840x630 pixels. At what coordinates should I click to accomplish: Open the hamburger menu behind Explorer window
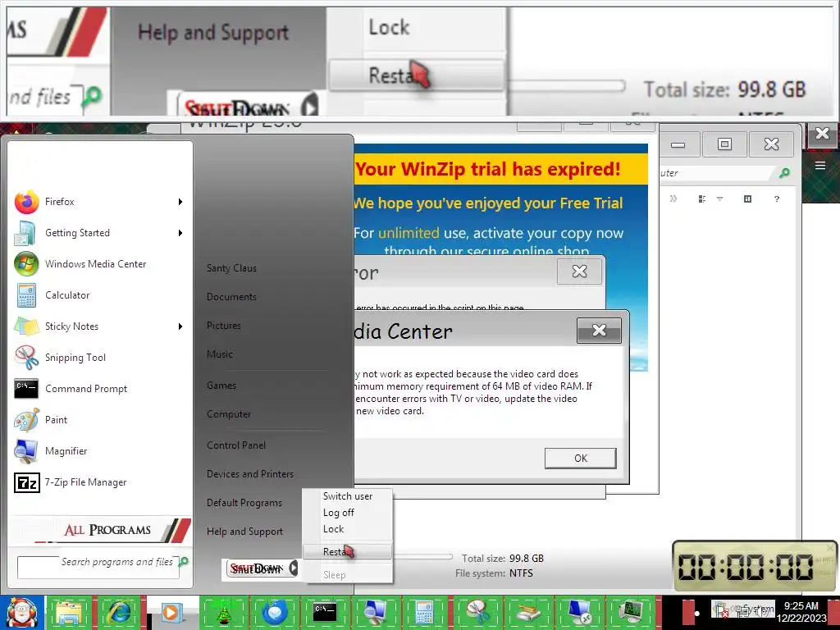(820, 166)
